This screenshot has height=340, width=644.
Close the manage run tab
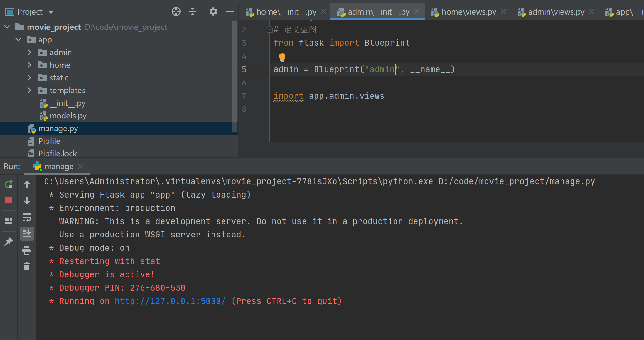[81, 166]
